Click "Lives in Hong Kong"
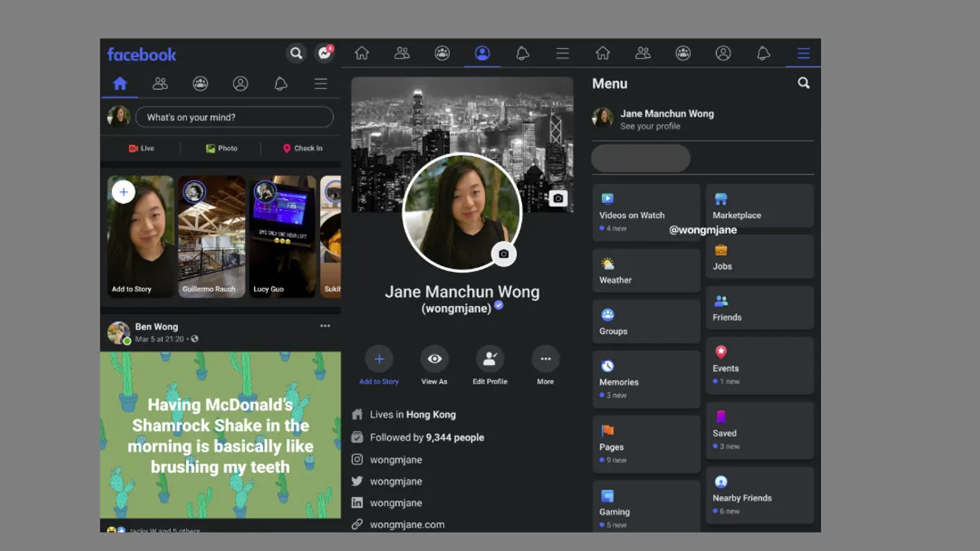 pos(404,415)
